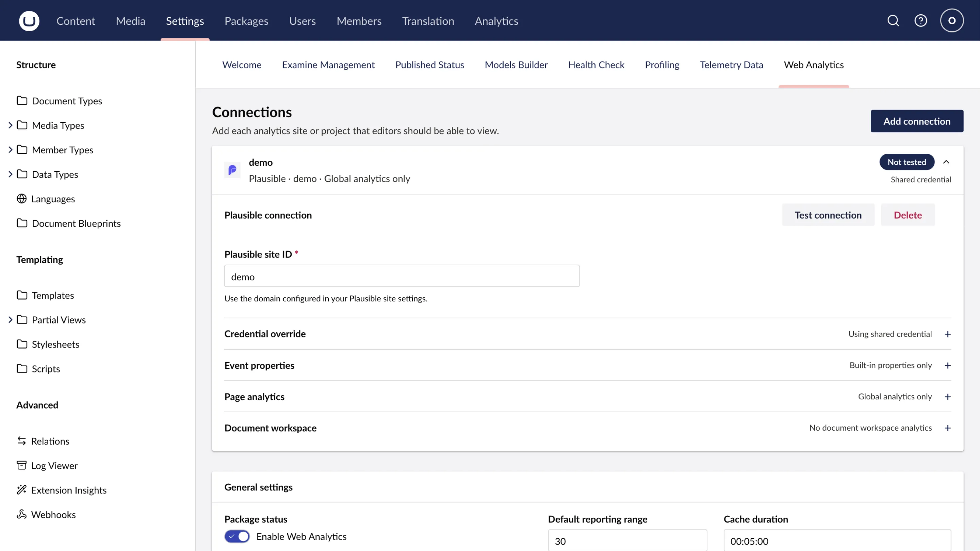Click the Data Types folder icon
Image resolution: width=980 pixels, height=551 pixels.
pyautogui.click(x=22, y=174)
